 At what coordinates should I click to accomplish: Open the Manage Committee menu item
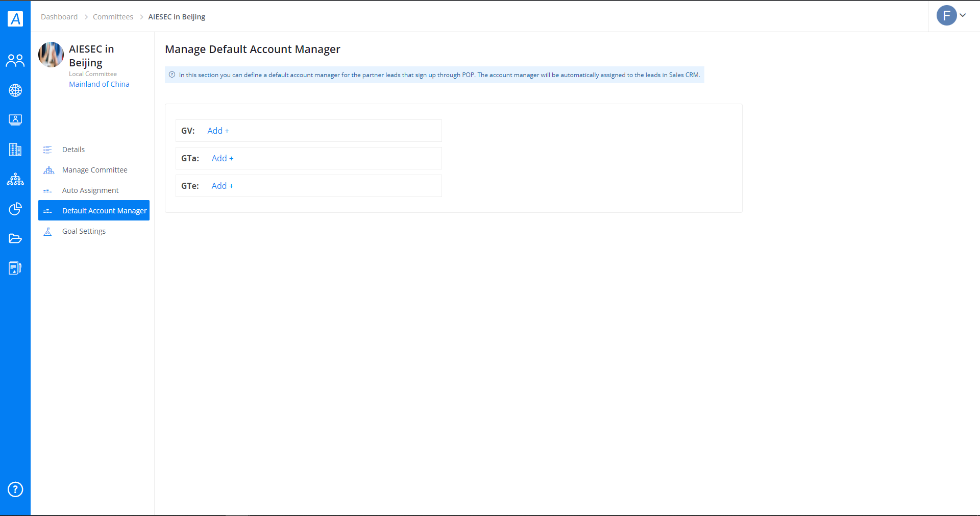(94, 170)
